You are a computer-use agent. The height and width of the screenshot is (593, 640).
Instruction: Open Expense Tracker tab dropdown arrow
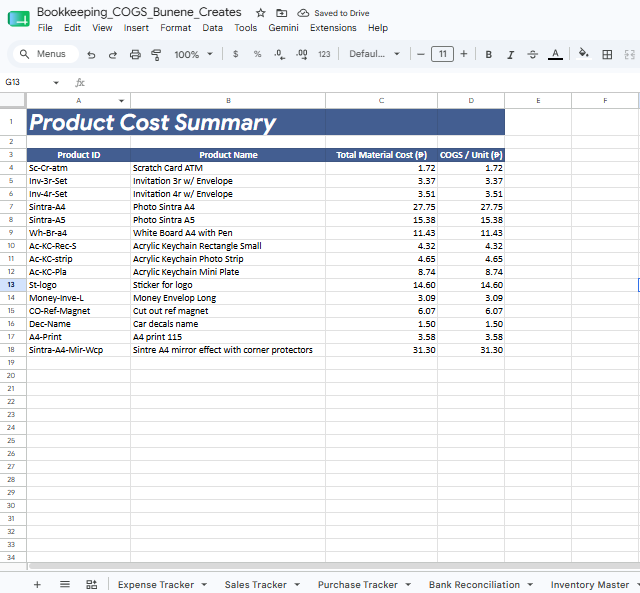[204, 585]
